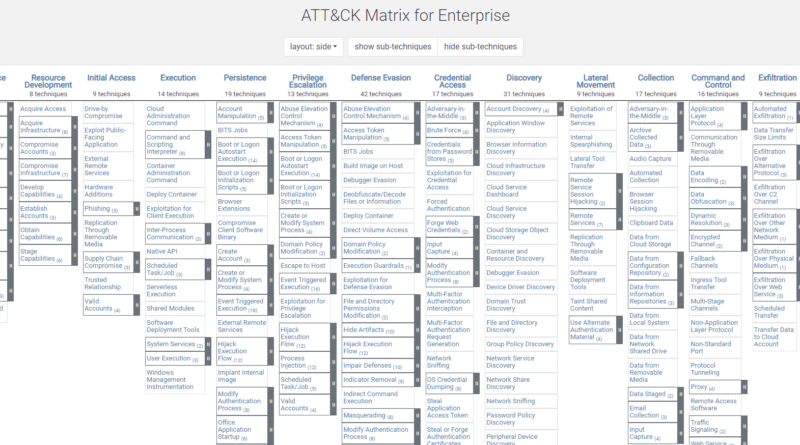
Task: Open the Collection tactic header
Action: [x=656, y=78]
